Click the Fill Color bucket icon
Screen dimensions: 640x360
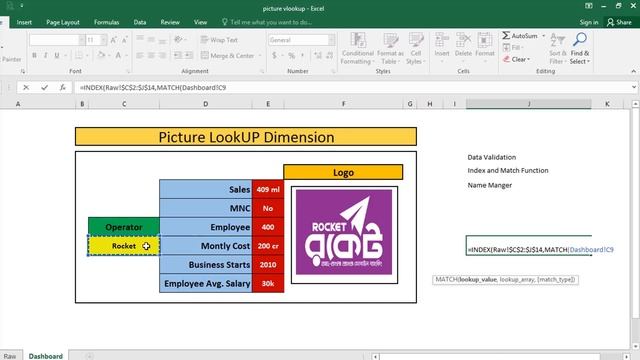coord(101,55)
